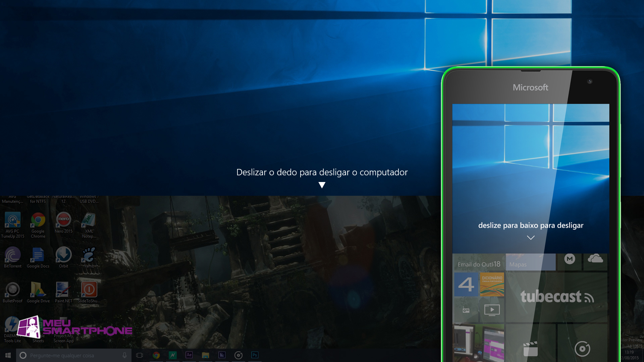The image size is (644, 362).
Task: Open Groove Music on the taskbar
Action: [238, 355]
